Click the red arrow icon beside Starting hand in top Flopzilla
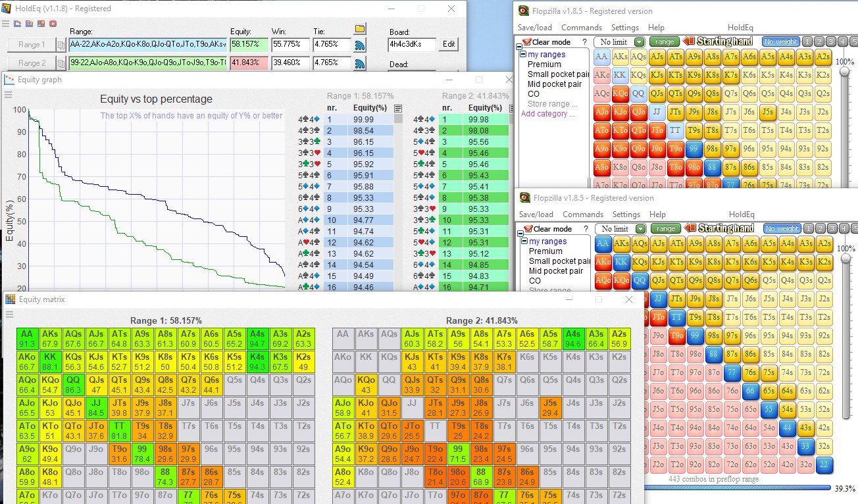Viewport: 858px width, 504px height. click(689, 41)
